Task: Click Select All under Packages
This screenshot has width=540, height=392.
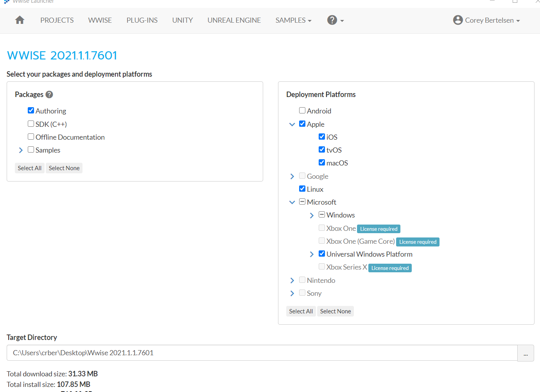Action: click(30, 168)
